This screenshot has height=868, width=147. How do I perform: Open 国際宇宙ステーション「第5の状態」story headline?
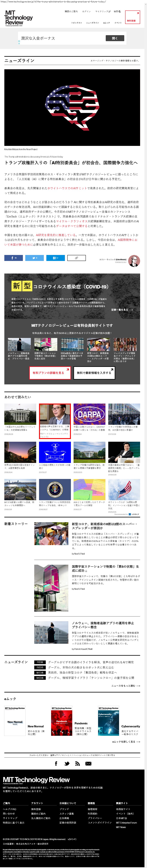(106, 568)
